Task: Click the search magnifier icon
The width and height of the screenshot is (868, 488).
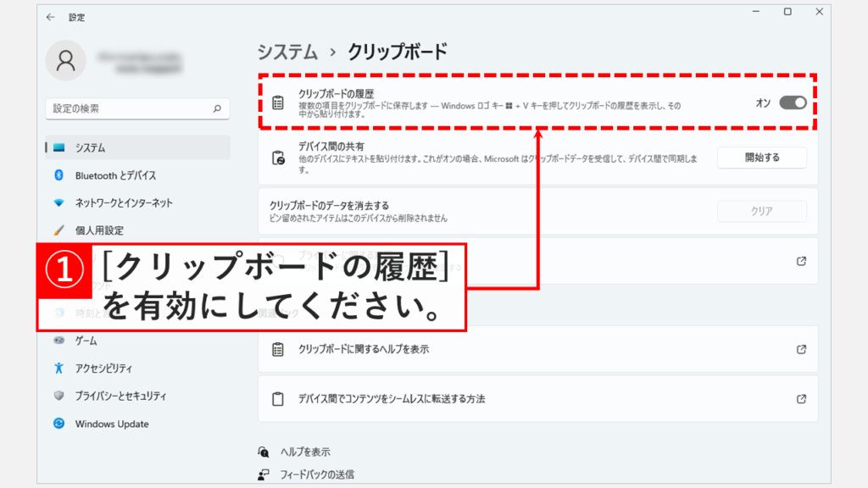Action: coord(217,109)
